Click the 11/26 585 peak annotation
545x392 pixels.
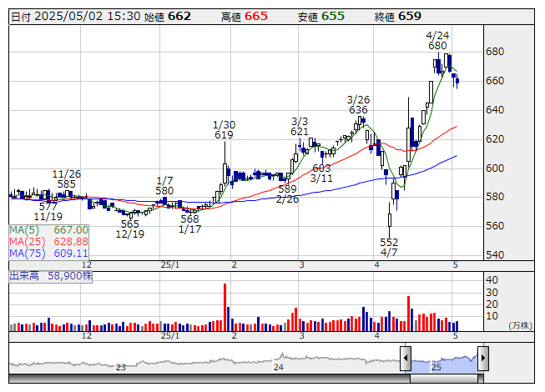[x=67, y=178]
